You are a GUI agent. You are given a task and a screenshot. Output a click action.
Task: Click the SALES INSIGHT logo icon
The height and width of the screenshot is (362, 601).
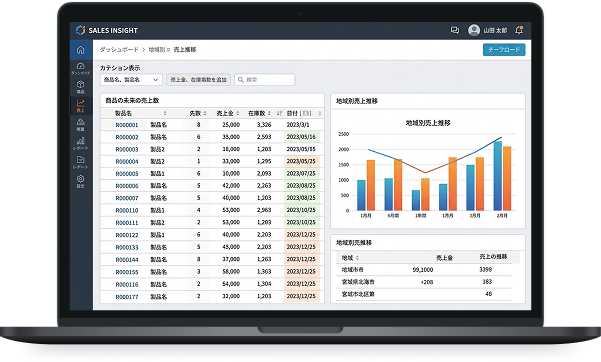(80, 30)
